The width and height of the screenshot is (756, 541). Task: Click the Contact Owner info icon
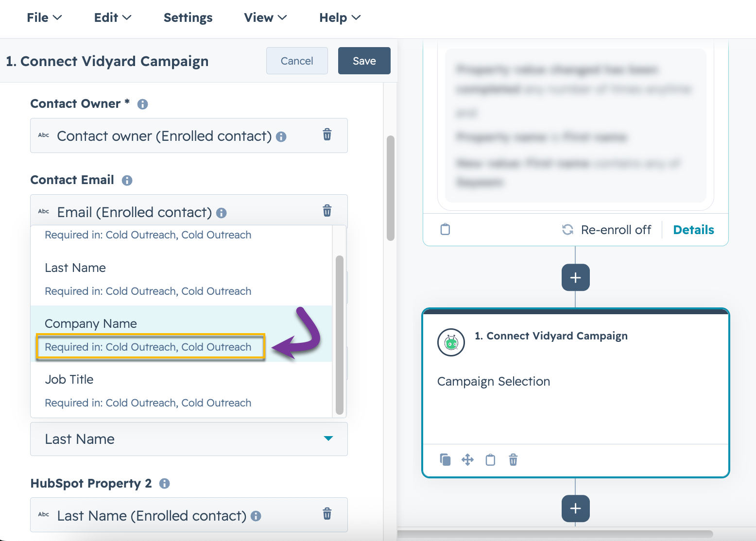[142, 104]
